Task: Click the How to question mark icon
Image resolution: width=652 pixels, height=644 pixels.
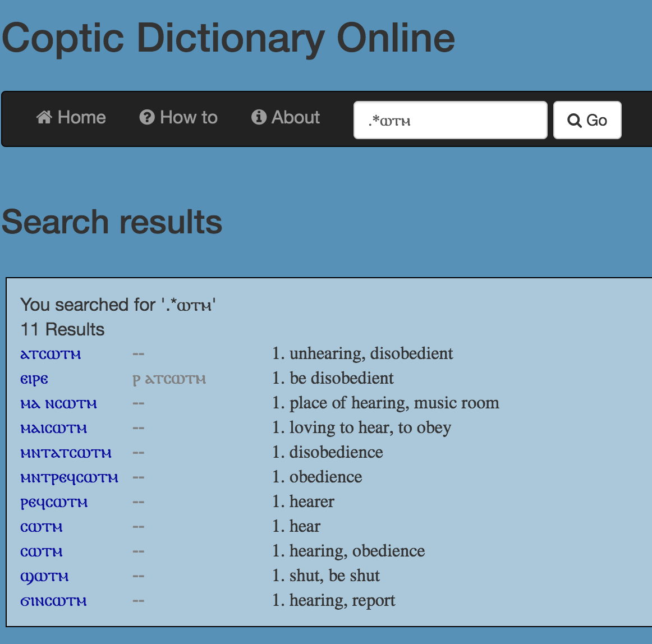Action: [147, 117]
